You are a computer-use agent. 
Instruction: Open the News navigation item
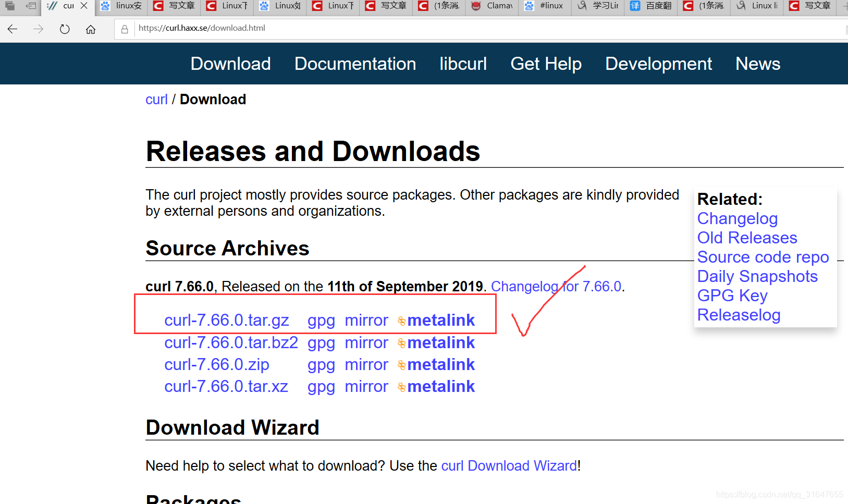tap(758, 64)
